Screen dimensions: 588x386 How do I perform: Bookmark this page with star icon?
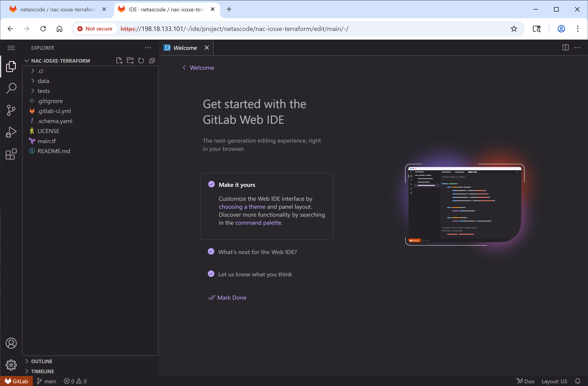point(514,29)
